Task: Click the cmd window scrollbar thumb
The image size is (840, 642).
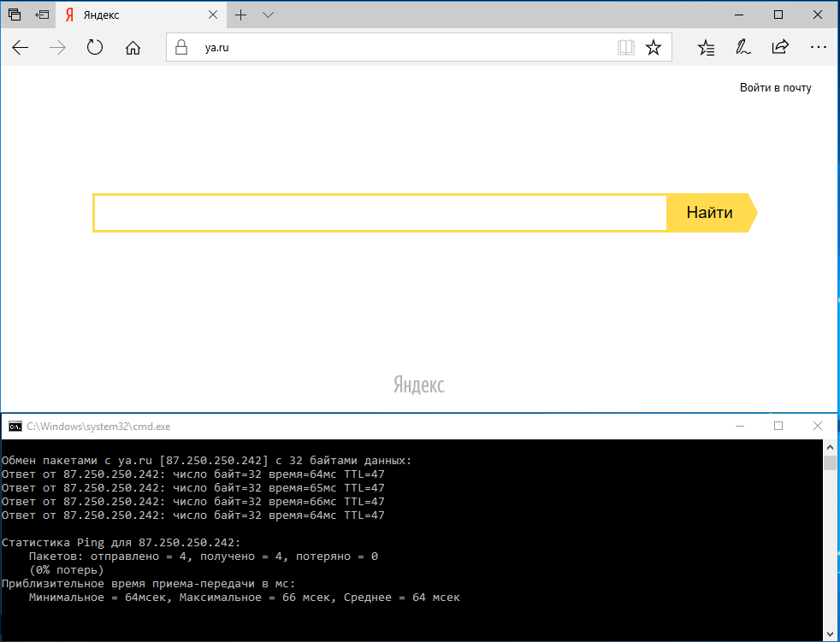Action: pos(830,462)
